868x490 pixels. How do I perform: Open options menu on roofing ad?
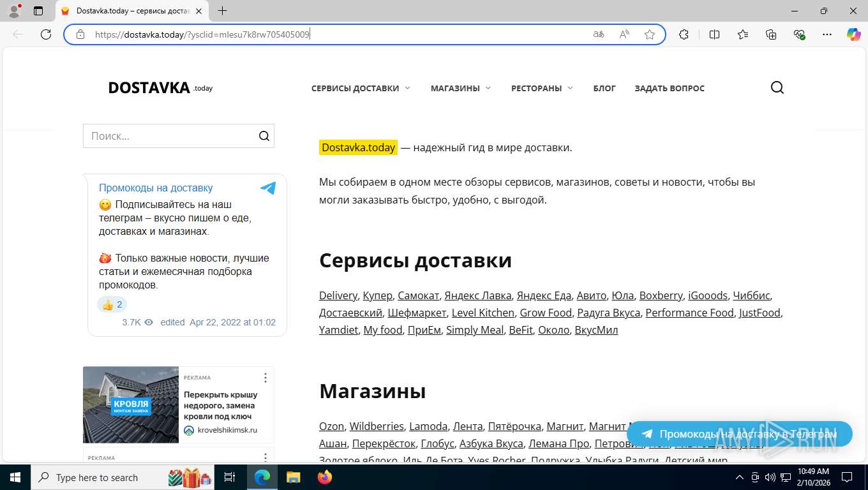266,378
